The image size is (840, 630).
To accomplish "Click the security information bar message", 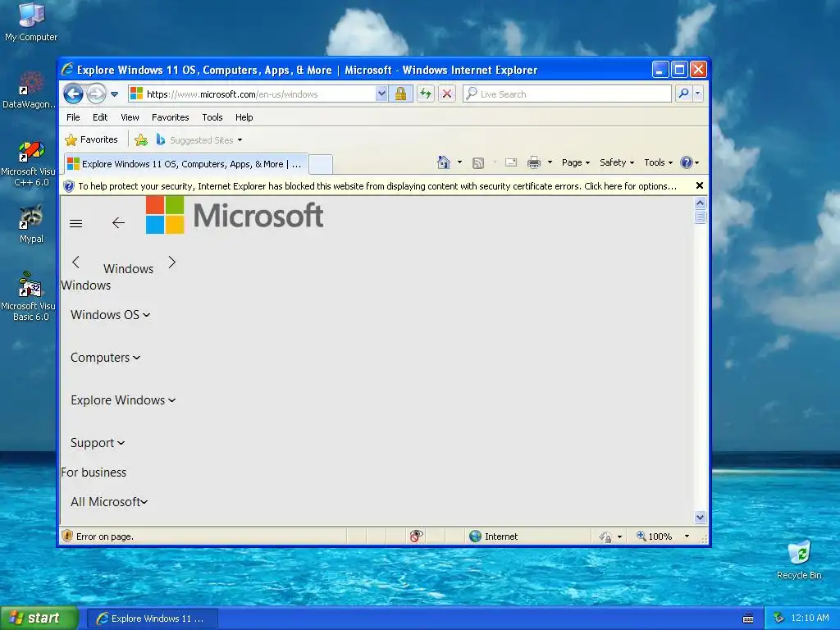I will click(377, 186).
